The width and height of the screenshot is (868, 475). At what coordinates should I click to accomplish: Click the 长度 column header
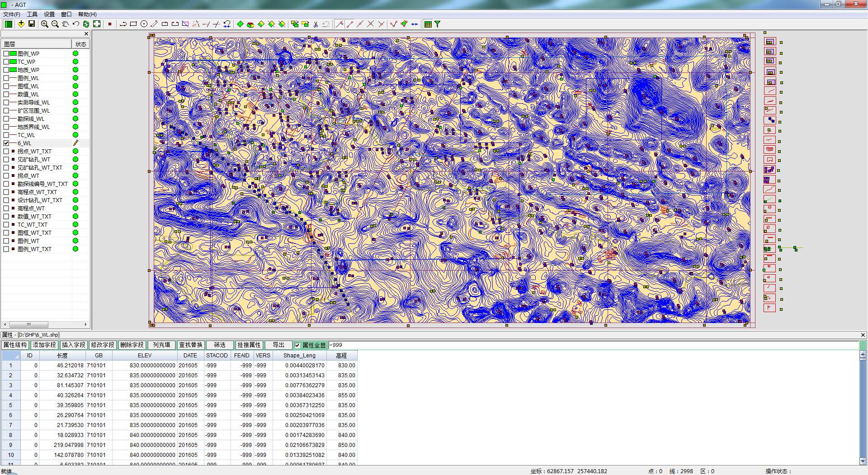[x=62, y=356]
